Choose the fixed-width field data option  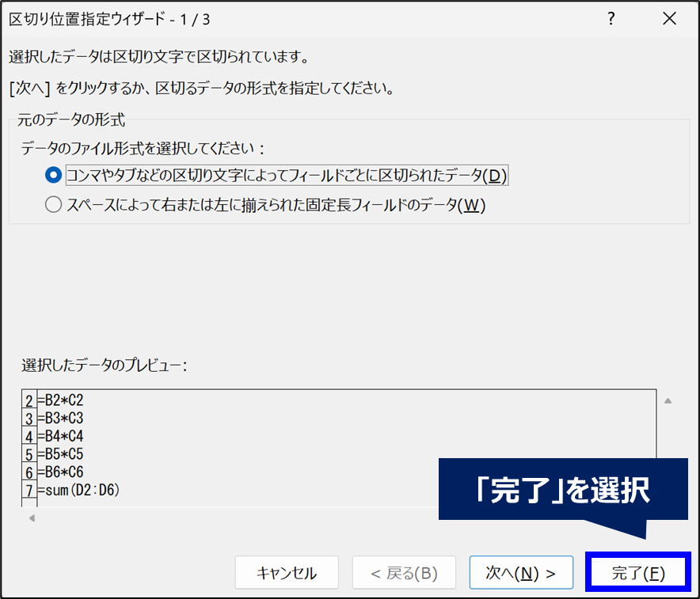(x=54, y=205)
